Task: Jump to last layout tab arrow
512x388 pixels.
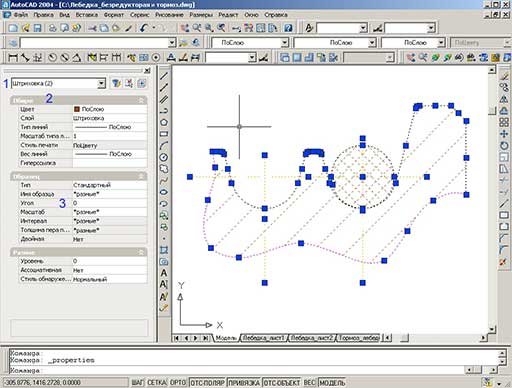Action: point(206,338)
